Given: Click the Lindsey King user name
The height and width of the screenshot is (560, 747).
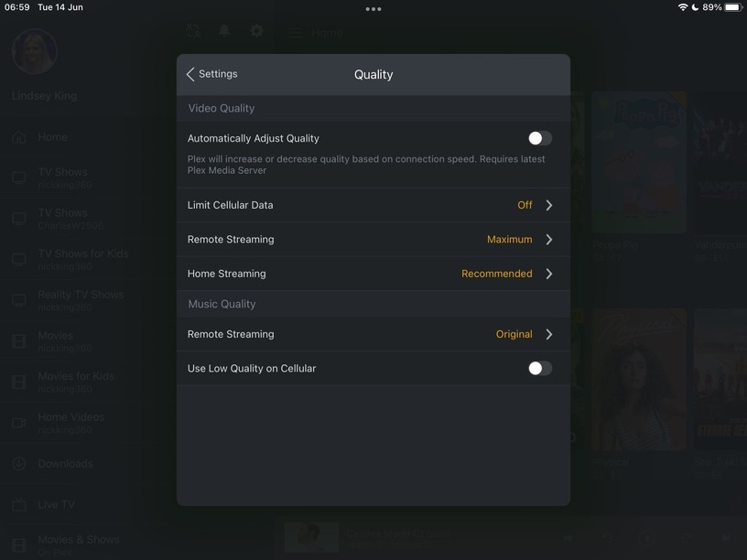Looking at the screenshot, I should click(x=44, y=96).
